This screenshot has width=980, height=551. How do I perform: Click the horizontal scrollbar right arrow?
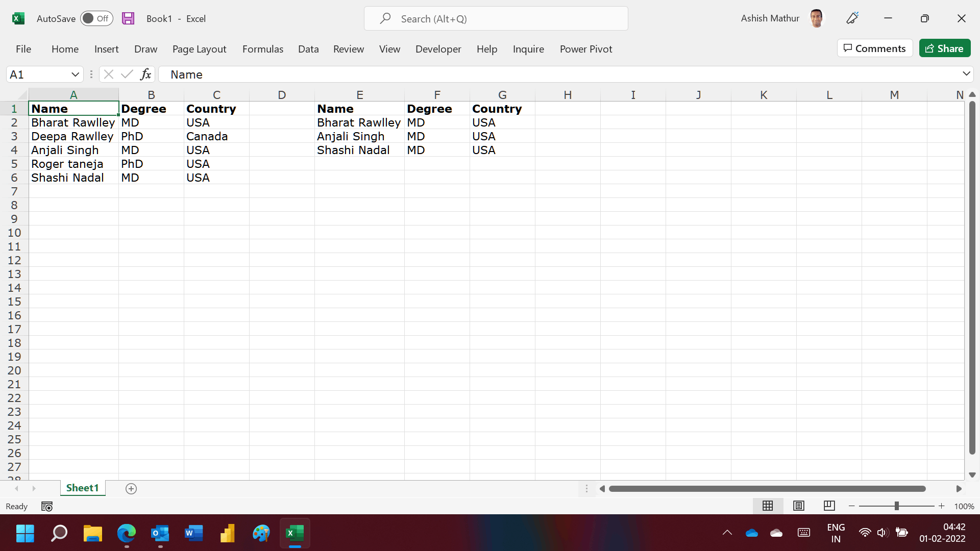tap(959, 489)
